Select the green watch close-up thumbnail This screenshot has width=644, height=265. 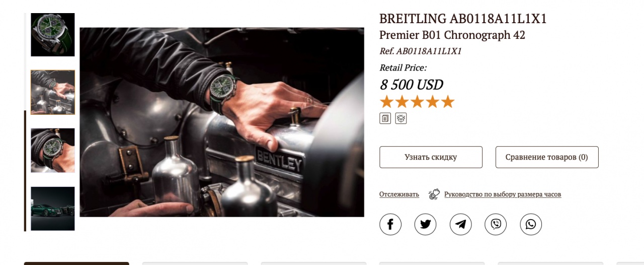(53, 35)
